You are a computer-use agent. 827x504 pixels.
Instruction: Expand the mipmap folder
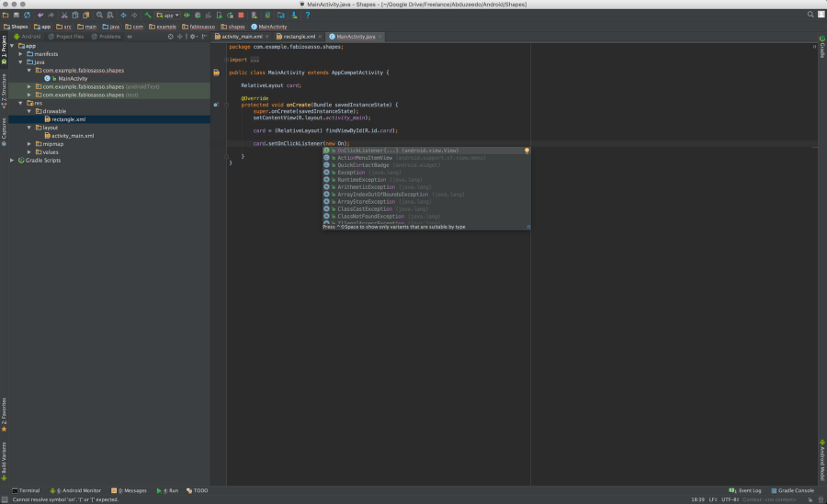(x=29, y=144)
